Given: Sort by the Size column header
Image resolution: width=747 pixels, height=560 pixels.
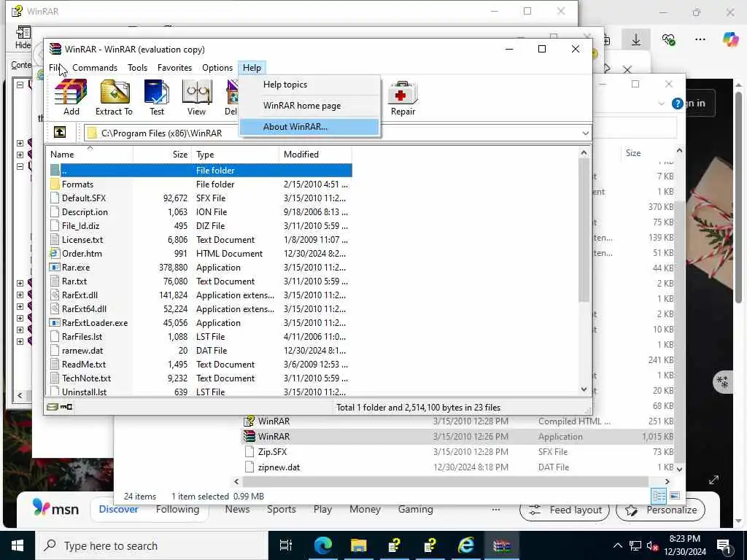Looking at the screenshot, I should click(162, 155).
